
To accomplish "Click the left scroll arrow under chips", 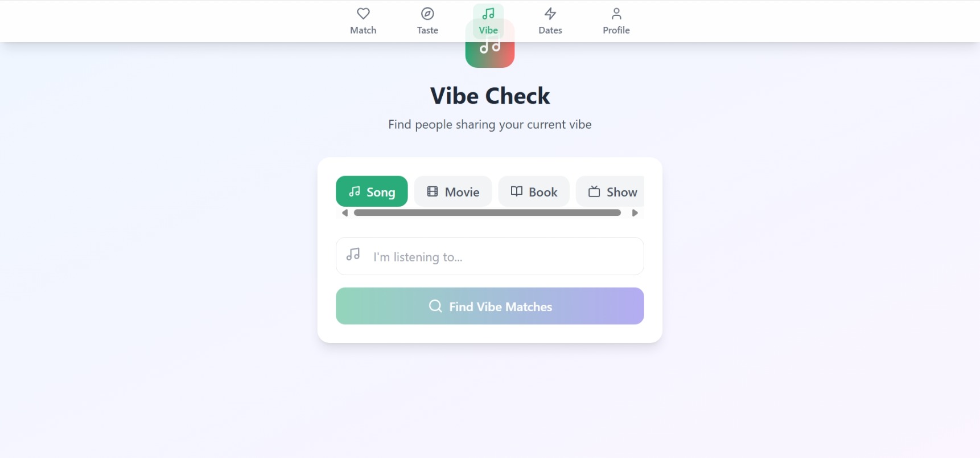I will 344,213.
